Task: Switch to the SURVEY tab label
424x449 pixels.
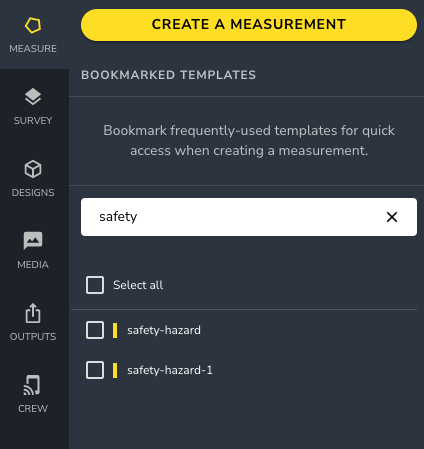Action: pyautogui.click(x=33, y=120)
